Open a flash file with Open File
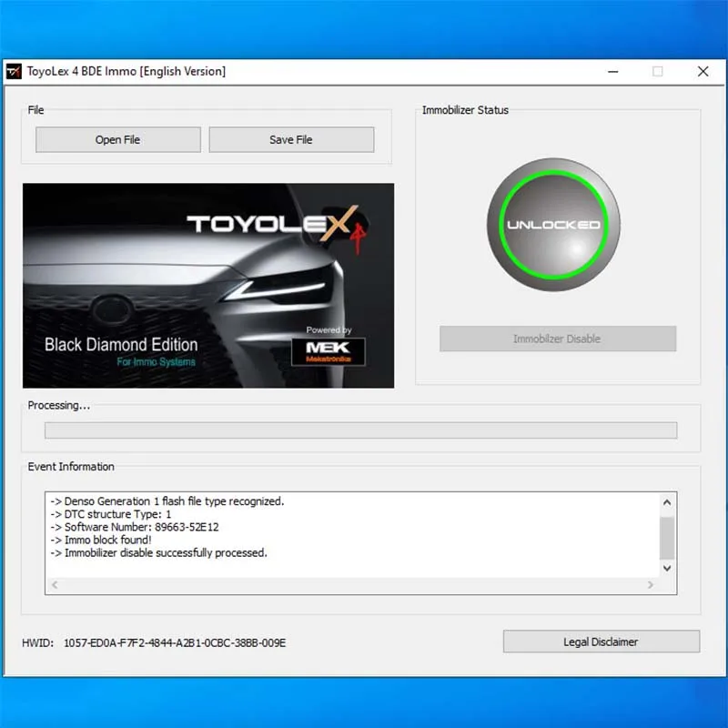 (x=117, y=139)
